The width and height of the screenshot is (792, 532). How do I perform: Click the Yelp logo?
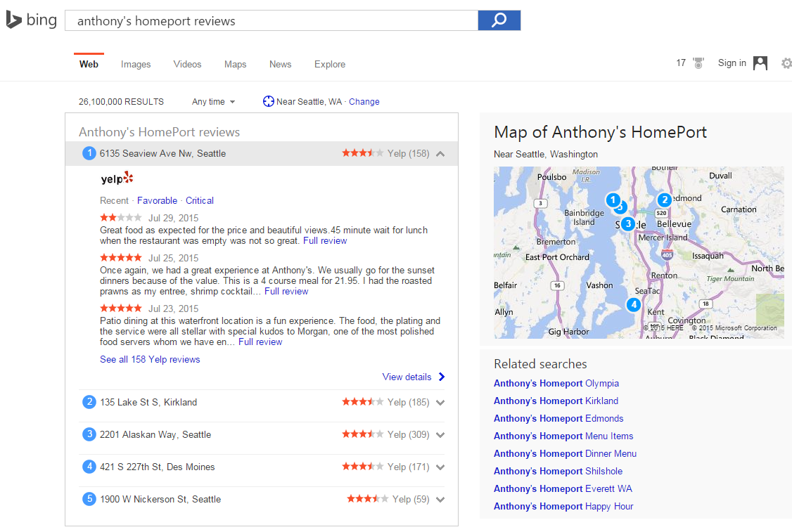coord(117,179)
